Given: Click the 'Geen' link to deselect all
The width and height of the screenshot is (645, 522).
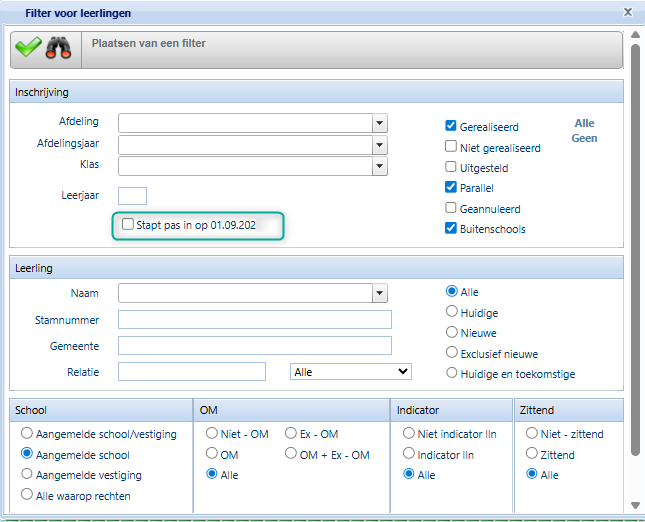Looking at the screenshot, I should pos(584,138).
